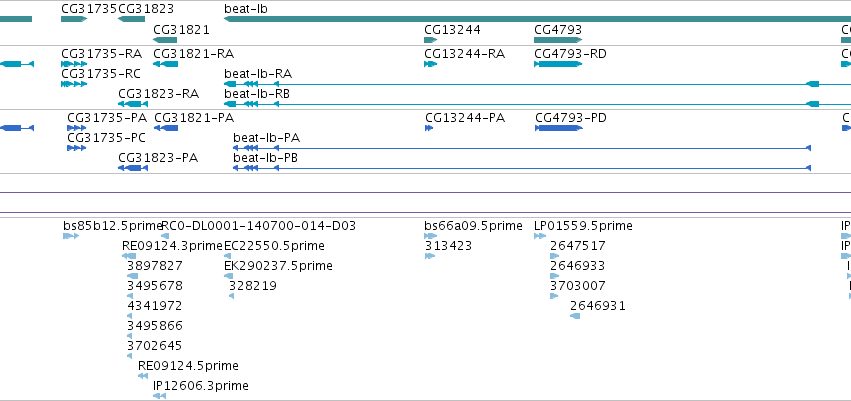851x401 pixels.
Task: Select protein CG31821-PA
Action: 166,128
